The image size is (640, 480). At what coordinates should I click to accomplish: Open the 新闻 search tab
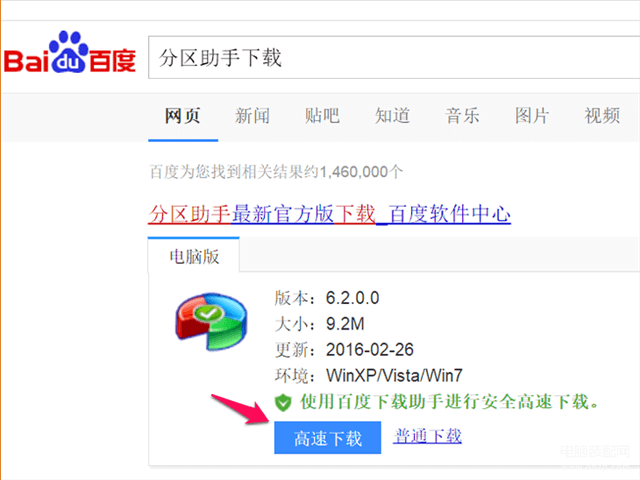(x=252, y=116)
